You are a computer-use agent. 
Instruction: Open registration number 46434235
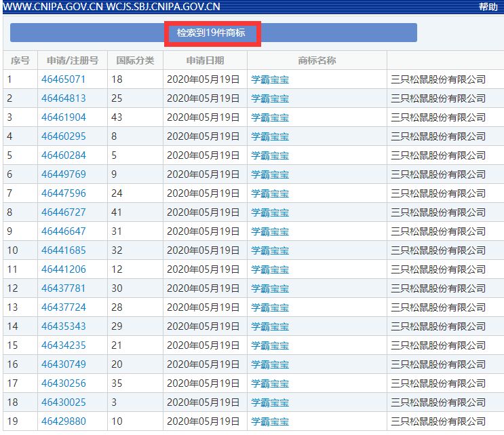click(63, 345)
